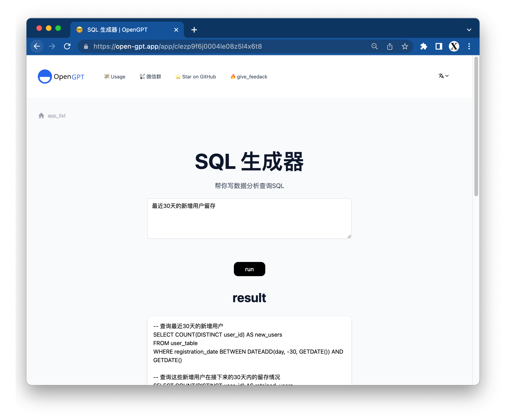Open Chrome three-dot menu
506x420 pixels.
[x=469, y=46]
